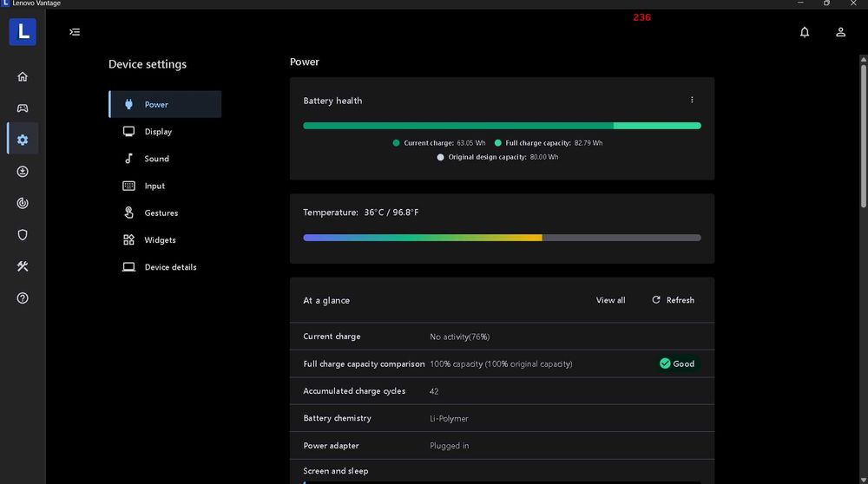
Task: Click the Device details laptop icon
Action: tap(128, 266)
